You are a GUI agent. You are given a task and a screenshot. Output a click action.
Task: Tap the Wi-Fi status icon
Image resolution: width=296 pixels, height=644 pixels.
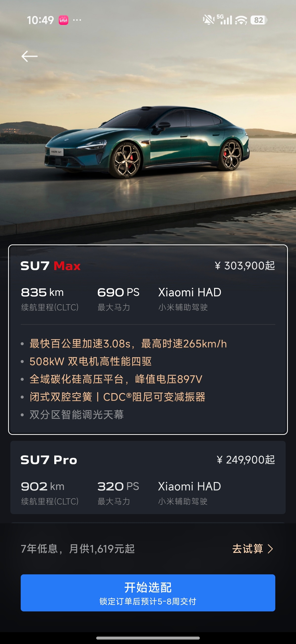(x=241, y=20)
